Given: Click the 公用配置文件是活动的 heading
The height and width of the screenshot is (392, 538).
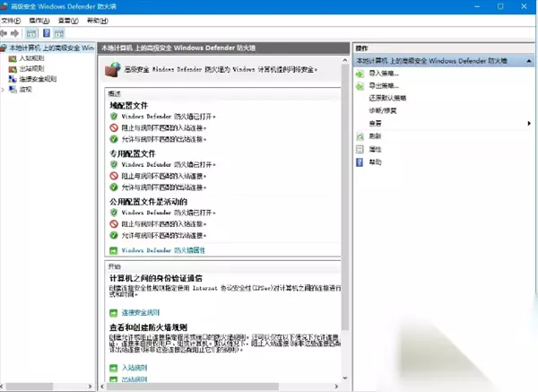Looking at the screenshot, I should click(148, 202).
